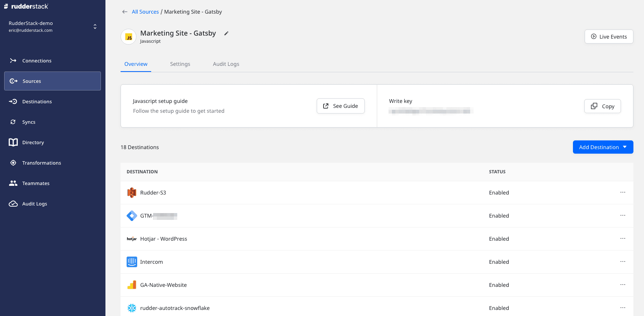
Task: Click the Intercom destination icon
Action: pos(132,262)
